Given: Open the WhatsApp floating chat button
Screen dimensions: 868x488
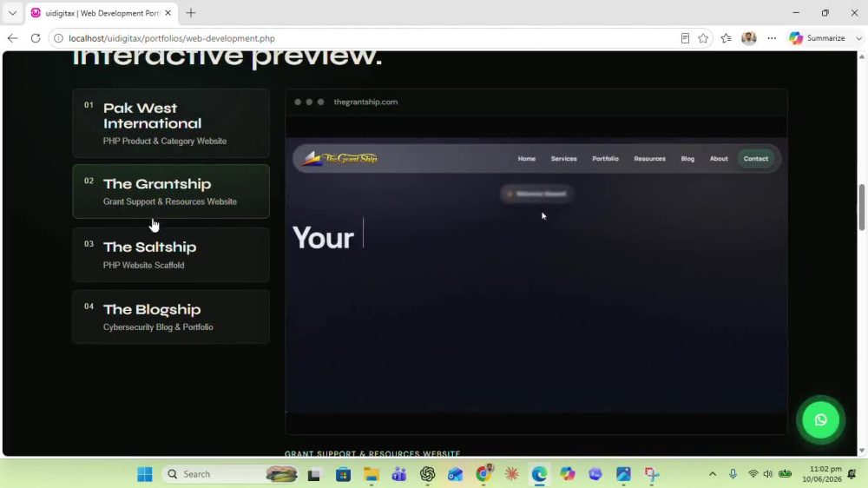Looking at the screenshot, I should coord(820,420).
